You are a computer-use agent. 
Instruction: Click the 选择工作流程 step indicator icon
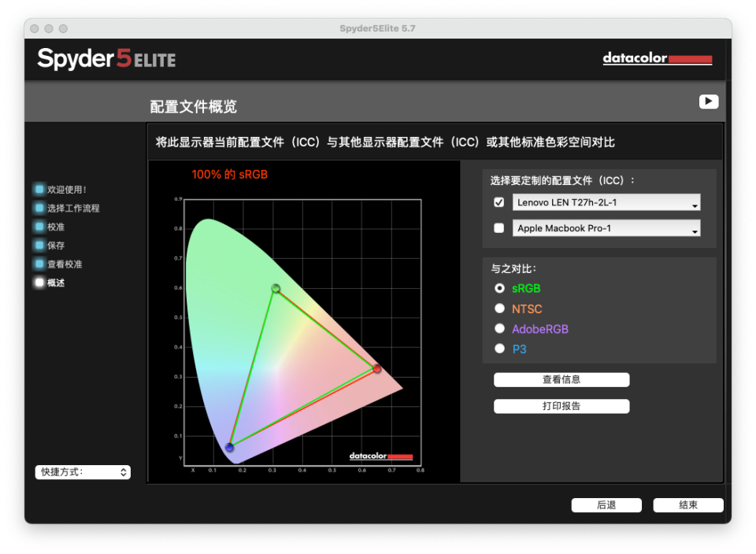(39, 208)
